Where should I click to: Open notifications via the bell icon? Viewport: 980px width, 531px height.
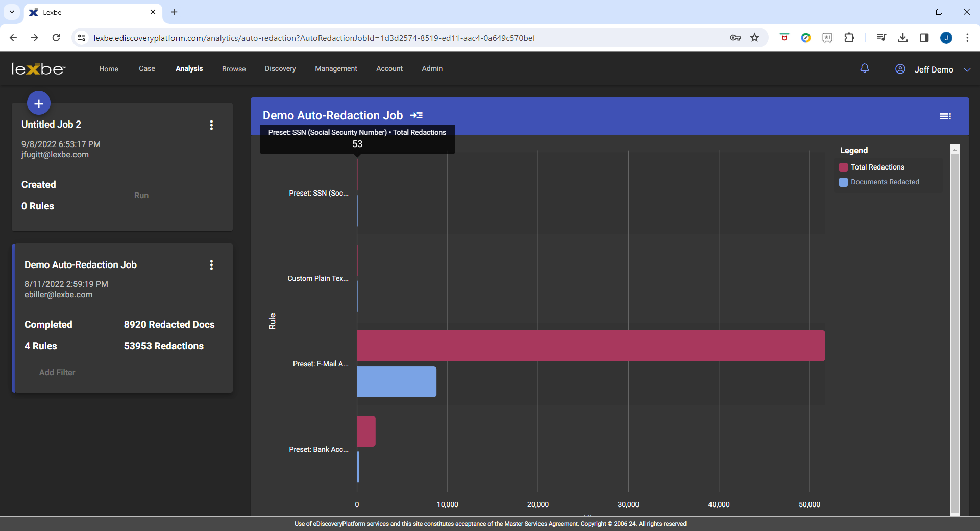[865, 68]
